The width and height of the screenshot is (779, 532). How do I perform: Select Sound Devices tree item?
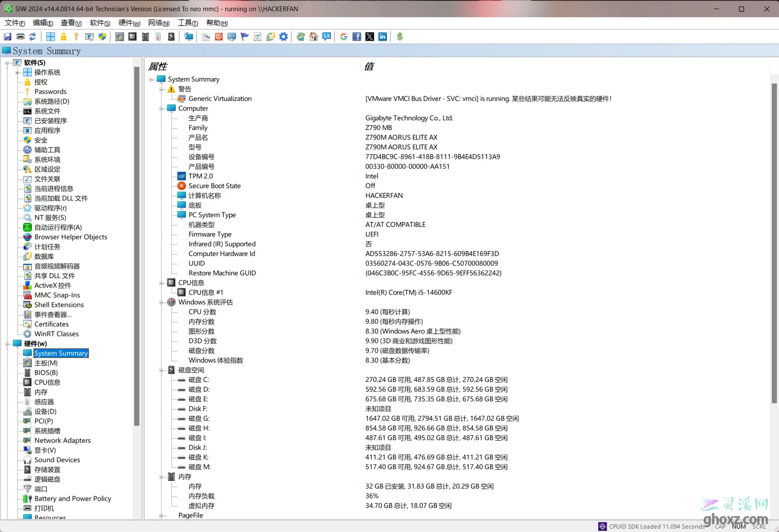(x=57, y=460)
